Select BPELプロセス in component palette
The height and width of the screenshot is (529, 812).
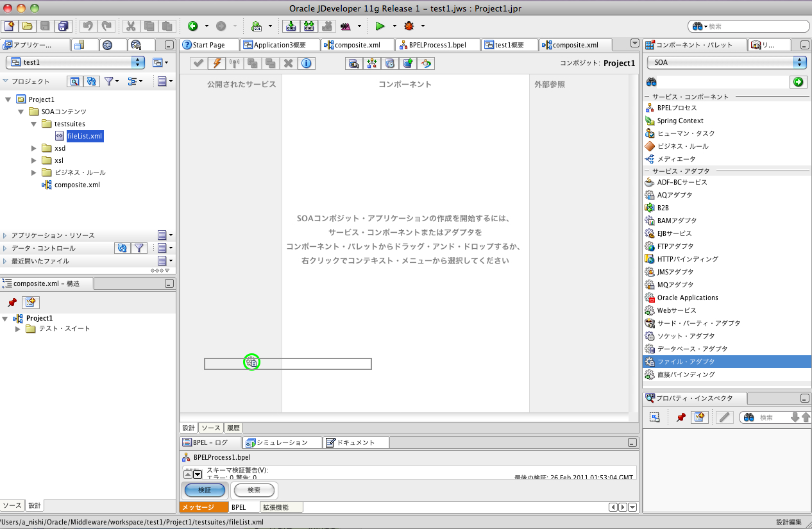tap(677, 108)
